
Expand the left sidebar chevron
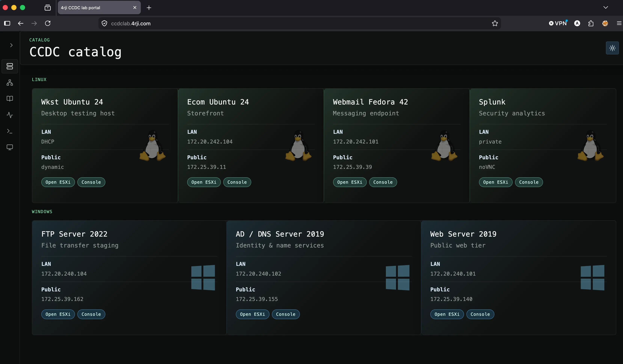[11, 45]
